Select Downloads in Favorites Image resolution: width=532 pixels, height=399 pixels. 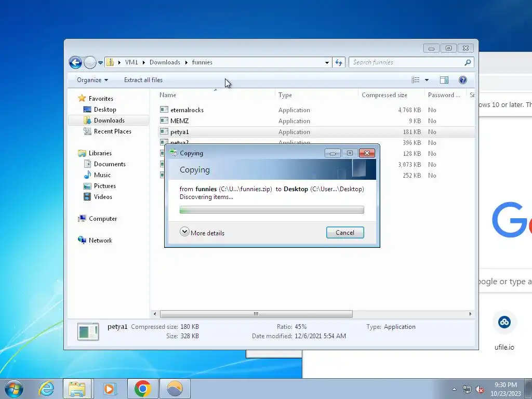tap(109, 121)
